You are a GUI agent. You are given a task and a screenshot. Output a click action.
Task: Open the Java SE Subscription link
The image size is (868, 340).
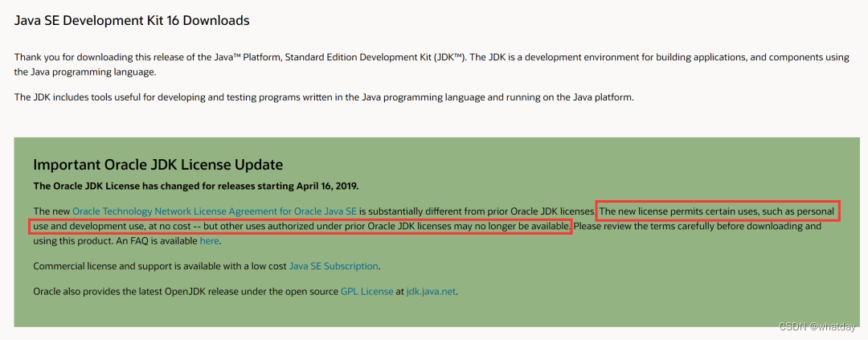pos(334,266)
